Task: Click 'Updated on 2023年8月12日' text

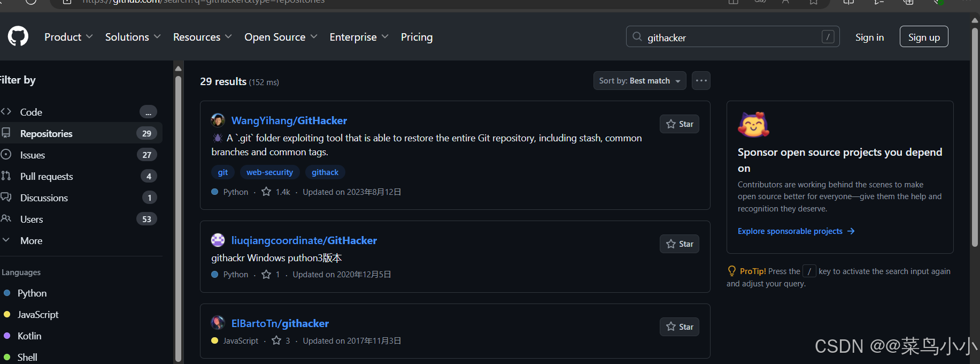Action: pyautogui.click(x=352, y=192)
